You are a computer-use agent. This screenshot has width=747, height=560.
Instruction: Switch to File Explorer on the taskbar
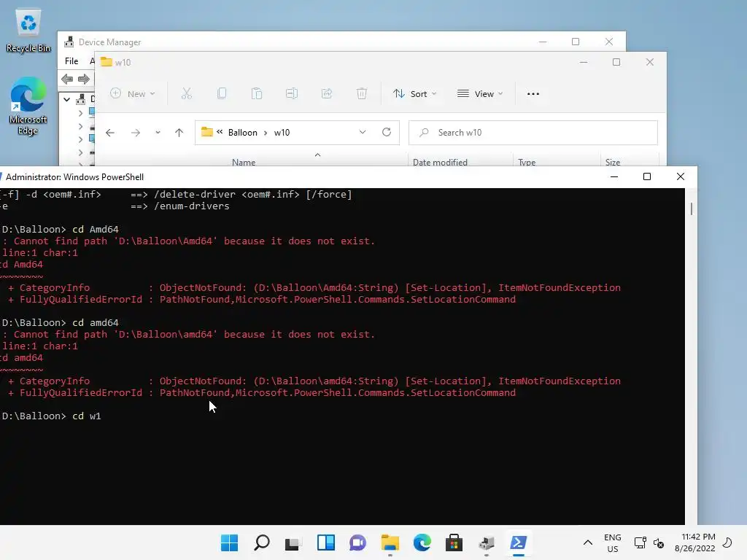pos(390,542)
